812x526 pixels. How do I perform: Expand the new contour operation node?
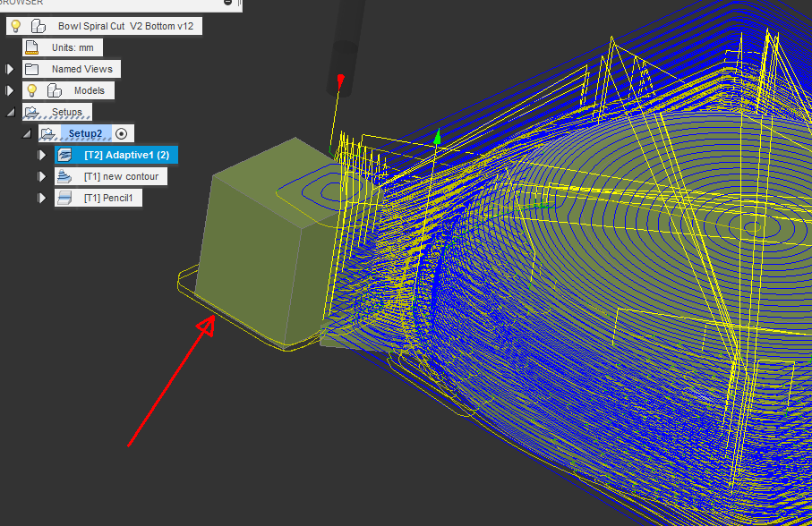click(x=41, y=175)
